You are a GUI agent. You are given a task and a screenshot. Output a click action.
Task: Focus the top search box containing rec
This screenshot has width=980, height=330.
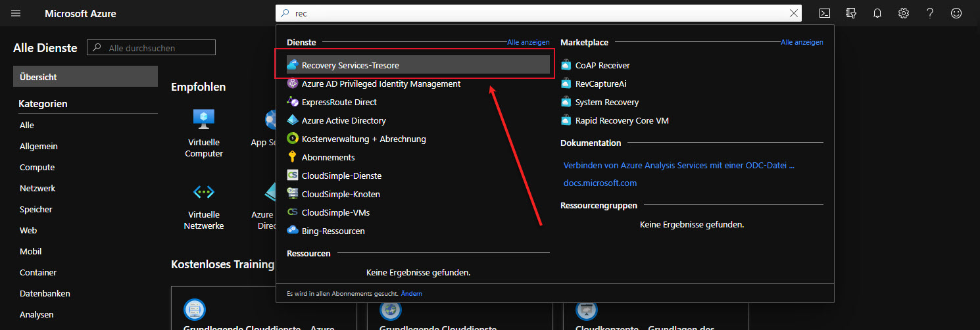coord(539,13)
